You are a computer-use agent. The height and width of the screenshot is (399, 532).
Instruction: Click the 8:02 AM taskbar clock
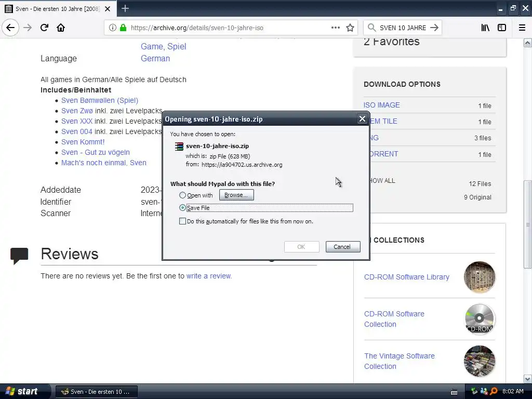point(513,391)
